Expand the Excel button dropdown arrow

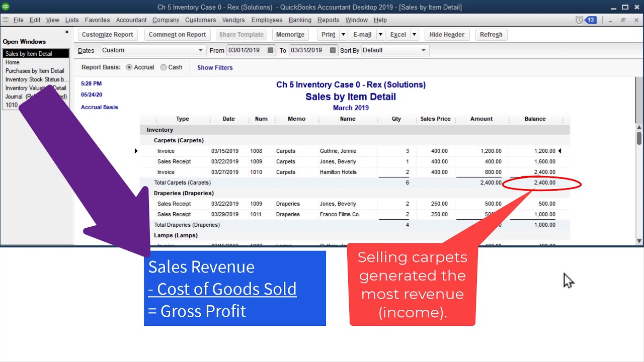coord(414,35)
